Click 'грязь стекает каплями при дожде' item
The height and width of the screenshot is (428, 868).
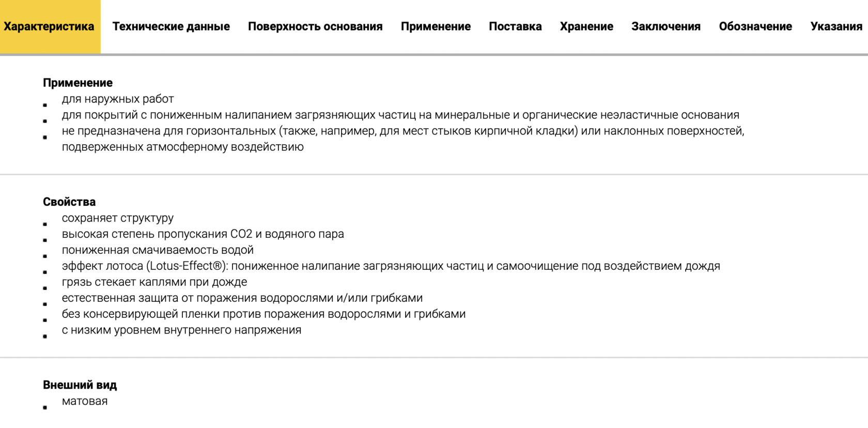click(x=154, y=282)
